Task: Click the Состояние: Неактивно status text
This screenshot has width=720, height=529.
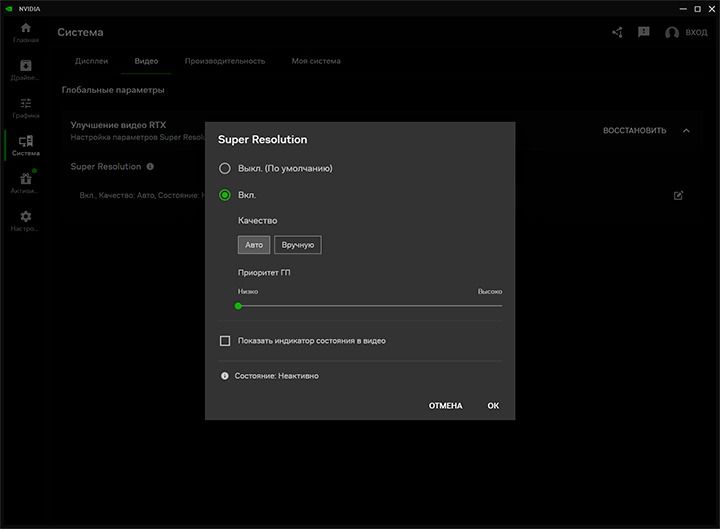Action: 276,376
